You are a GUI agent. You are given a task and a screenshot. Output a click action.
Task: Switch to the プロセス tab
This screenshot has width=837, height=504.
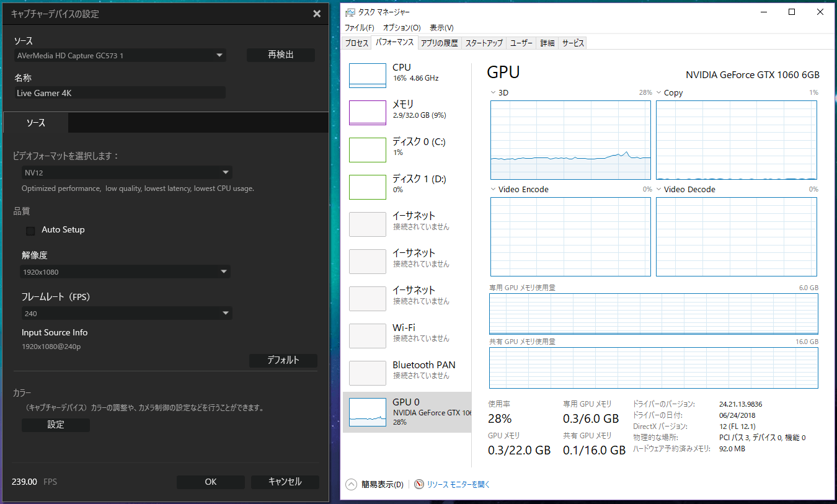356,43
